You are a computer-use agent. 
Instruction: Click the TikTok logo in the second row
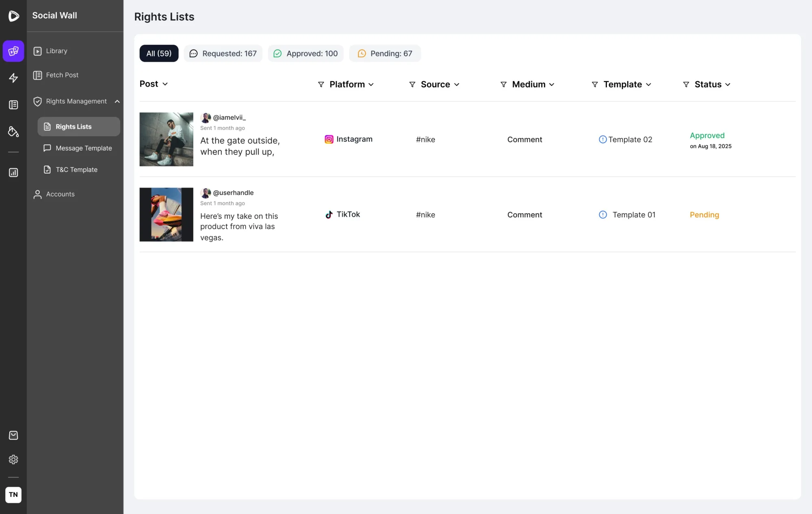tap(329, 215)
